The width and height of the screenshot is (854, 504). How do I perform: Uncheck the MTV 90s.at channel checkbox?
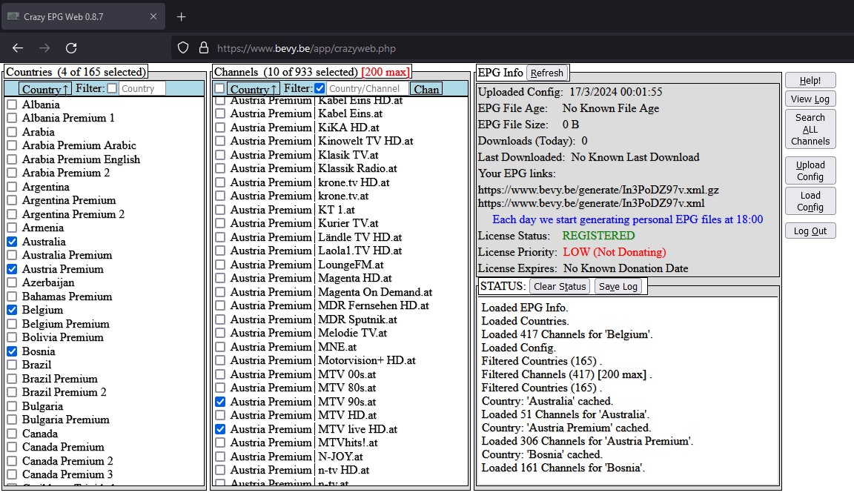(x=220, y=402)
